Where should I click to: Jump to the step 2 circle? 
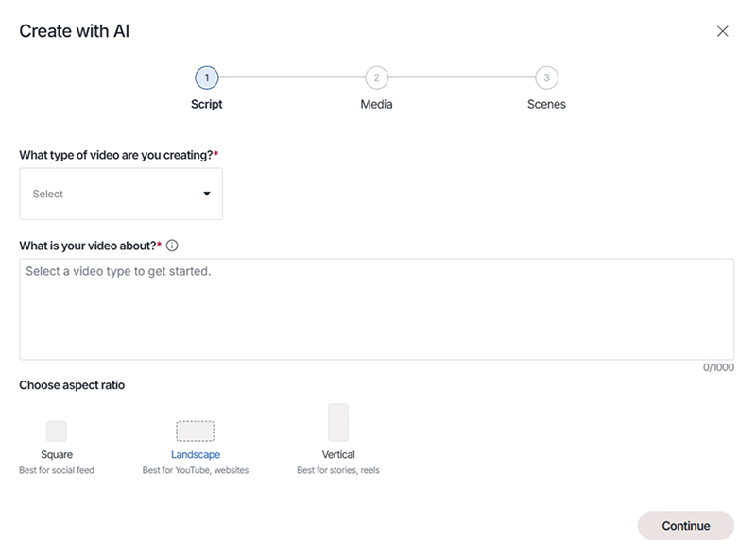tap(376, 77)
